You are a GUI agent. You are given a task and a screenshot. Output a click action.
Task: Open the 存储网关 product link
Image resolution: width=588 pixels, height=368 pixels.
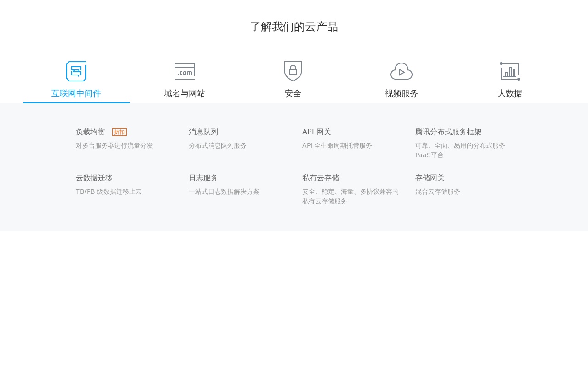pyautogui.click(x=430, y=178)
